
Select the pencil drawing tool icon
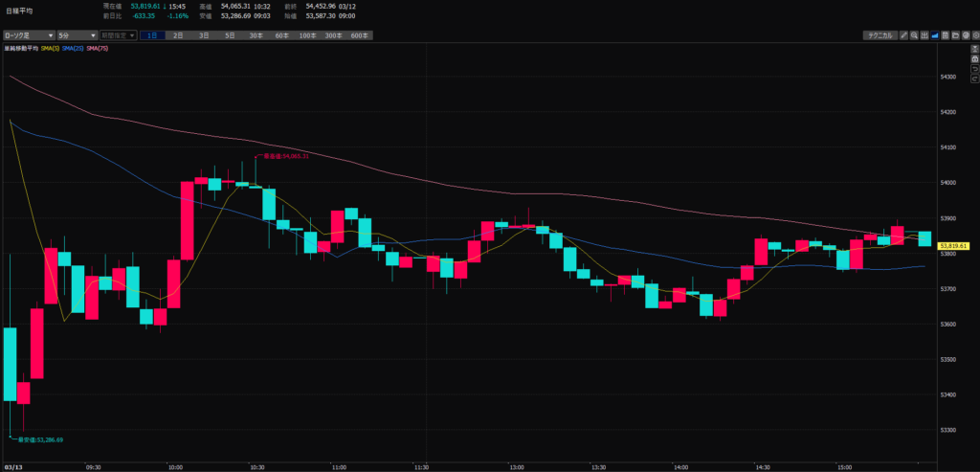click(x=903, y=35)
